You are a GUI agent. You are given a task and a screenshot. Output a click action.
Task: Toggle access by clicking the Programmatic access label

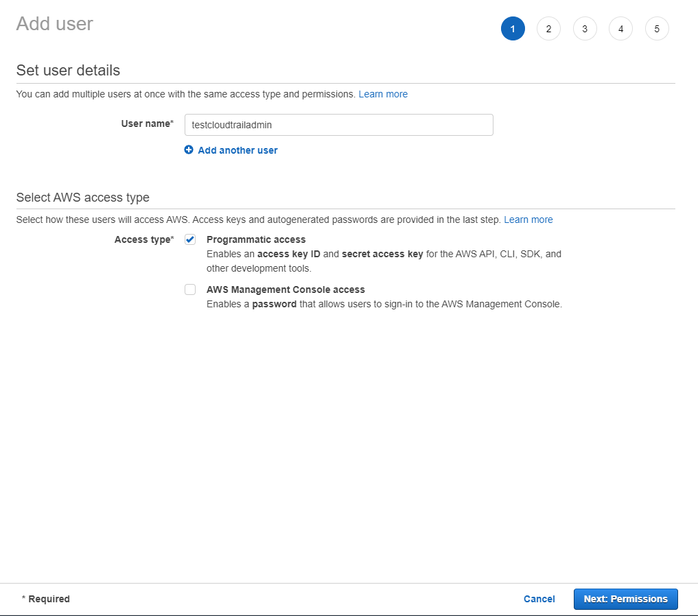(x=256, y=239)
